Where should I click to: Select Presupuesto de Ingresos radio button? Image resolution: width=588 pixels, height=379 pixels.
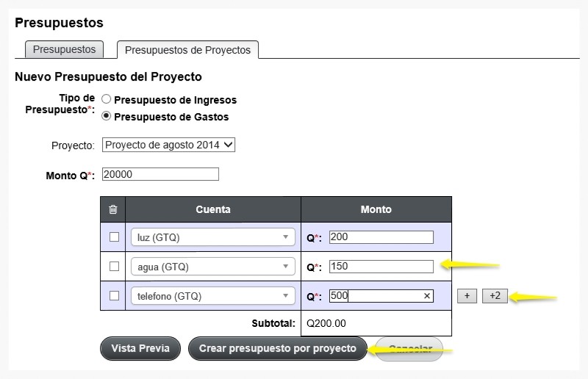tap(106, 99)
